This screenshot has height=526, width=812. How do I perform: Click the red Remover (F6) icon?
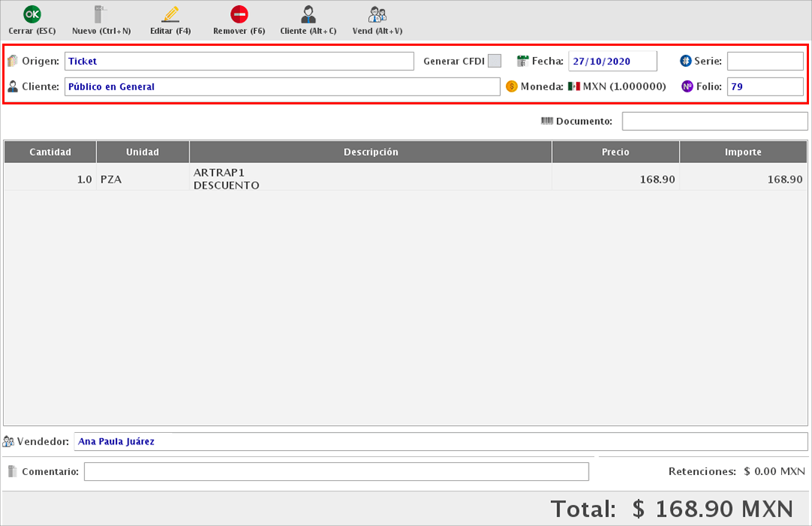[x=239, y=14]
